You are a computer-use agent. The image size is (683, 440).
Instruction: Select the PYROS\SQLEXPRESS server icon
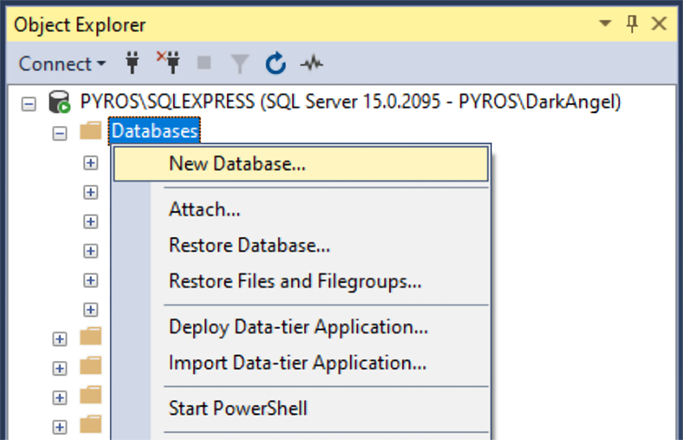59,102
